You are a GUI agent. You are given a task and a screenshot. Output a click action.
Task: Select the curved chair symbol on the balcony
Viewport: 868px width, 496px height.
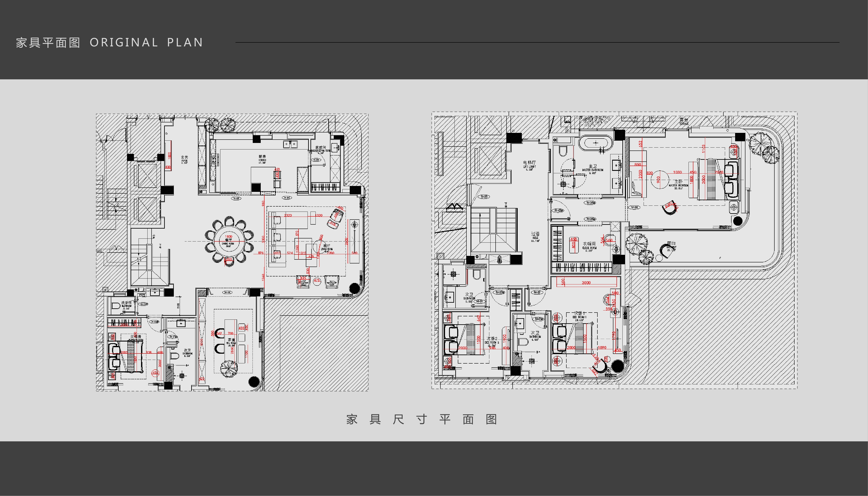pyautogui.click(x=667, y=251)
